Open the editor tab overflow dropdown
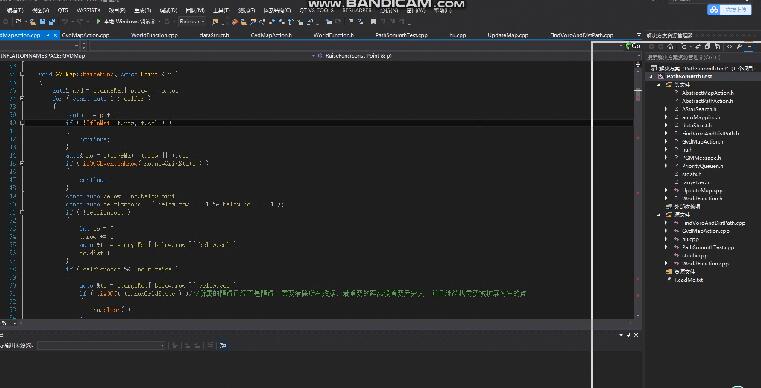761x388 pixels. tap(639, 35)
